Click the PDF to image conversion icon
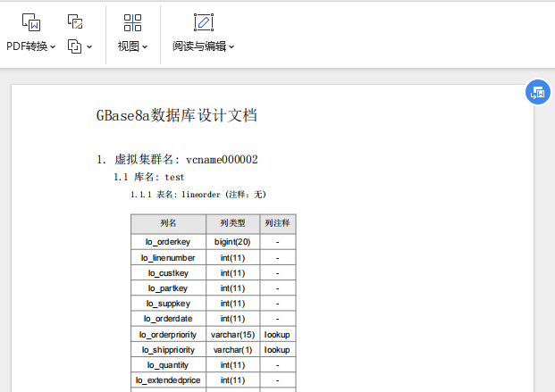This screenshot has height=392, width=555. (x=75, y=21)
